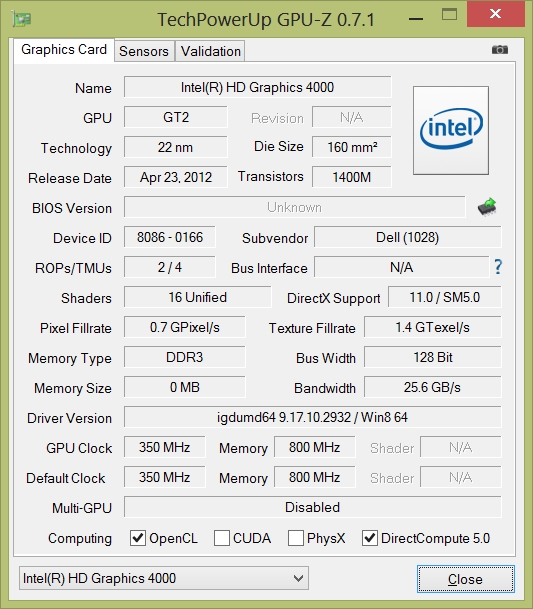The image size is (533, 609).
Task: Click the Intel vendor logo
Action: (x=451, y=130)
